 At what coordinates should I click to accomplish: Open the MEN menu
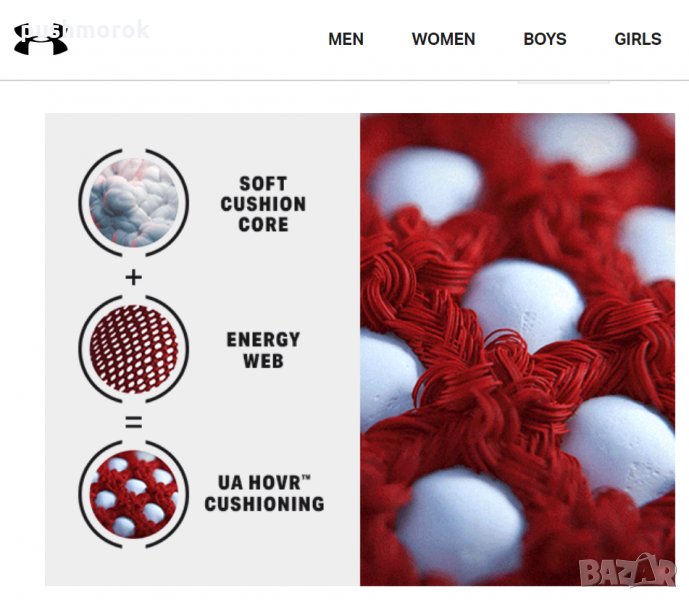click(346, 39)
